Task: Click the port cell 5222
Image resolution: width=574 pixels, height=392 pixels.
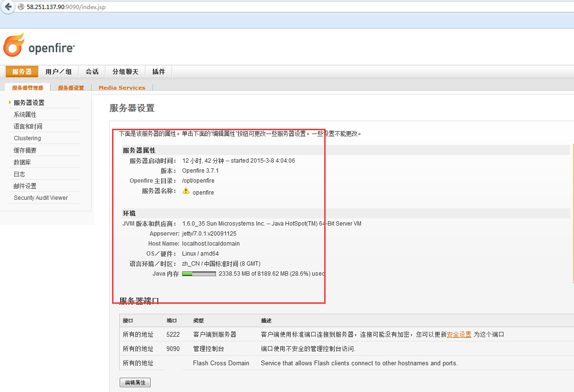Action: click(173, 334)
